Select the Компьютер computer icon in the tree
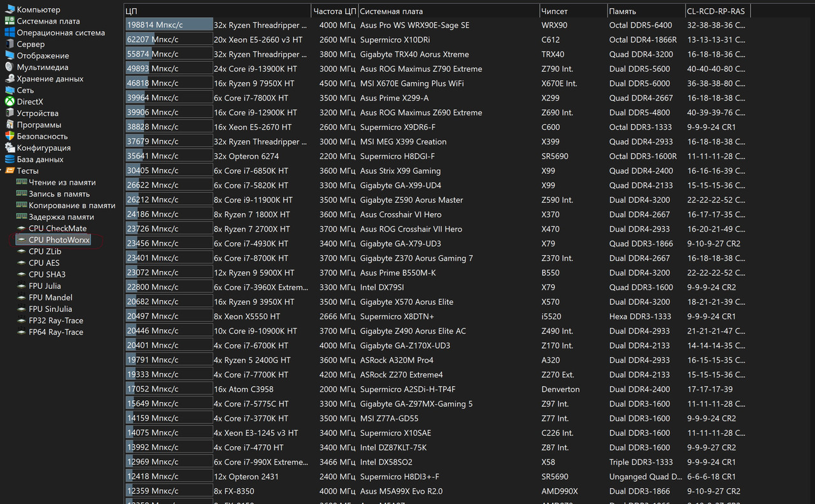The width and height of the screenshot is (815, 504). (x=10, y=10)
